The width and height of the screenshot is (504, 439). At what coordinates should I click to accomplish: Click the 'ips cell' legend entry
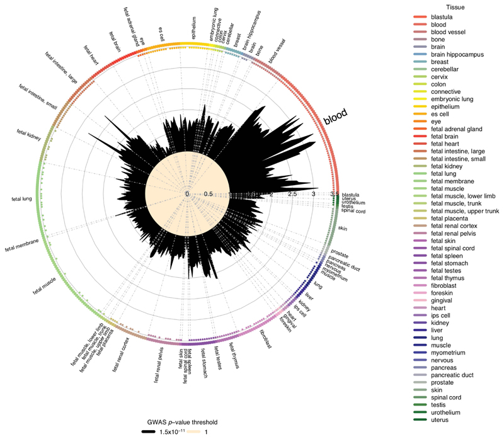pyautogui.click(x=440, y=316)
